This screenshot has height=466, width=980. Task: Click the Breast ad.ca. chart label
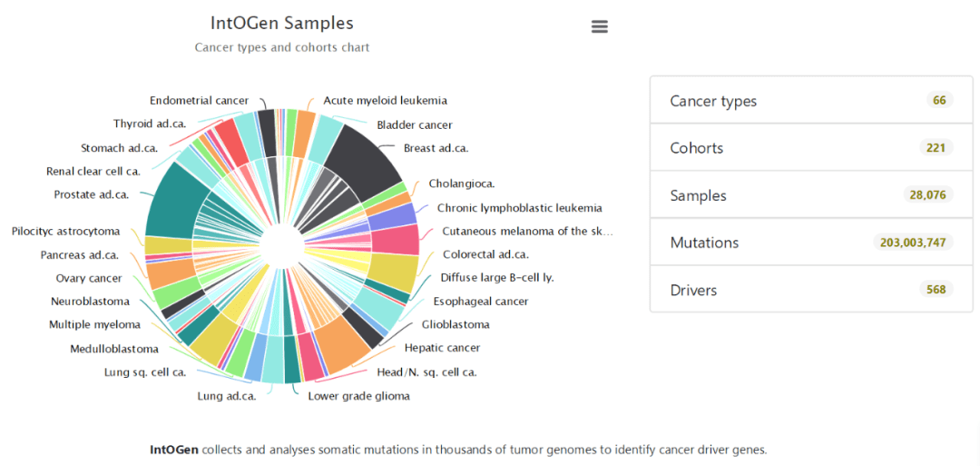point(436,148)
